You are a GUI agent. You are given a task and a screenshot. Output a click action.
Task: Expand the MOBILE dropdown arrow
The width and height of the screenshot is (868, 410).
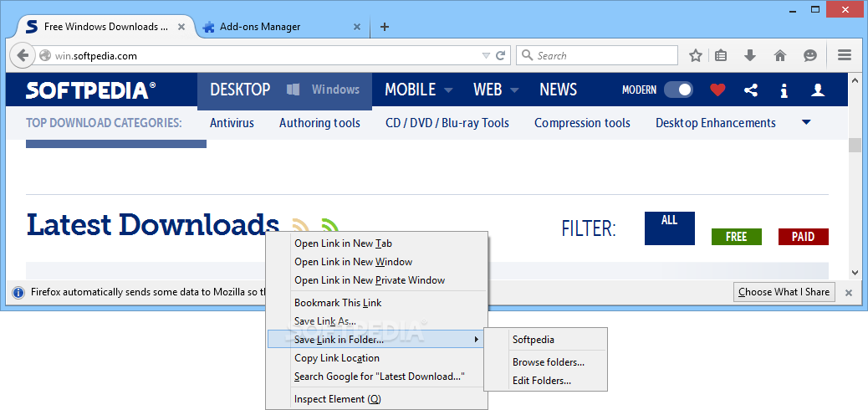coord(448,90)
